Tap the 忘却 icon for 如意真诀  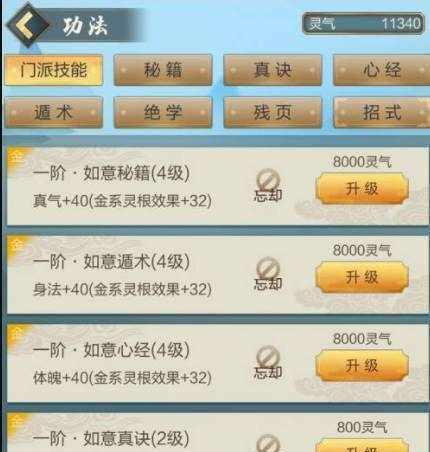pyautogui.click(x=268, y=443)
